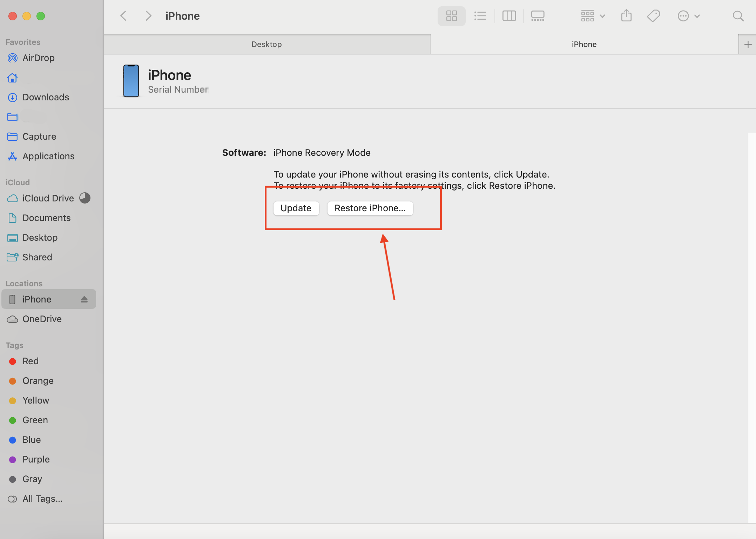Open Finder search magnifier
The image size is (756, 539).
(738, 16)
